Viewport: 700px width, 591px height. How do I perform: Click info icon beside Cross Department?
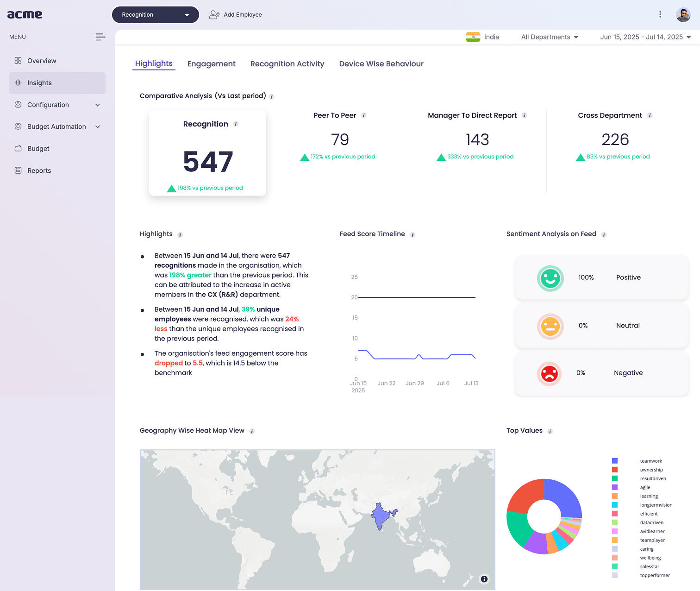(650, 115)
